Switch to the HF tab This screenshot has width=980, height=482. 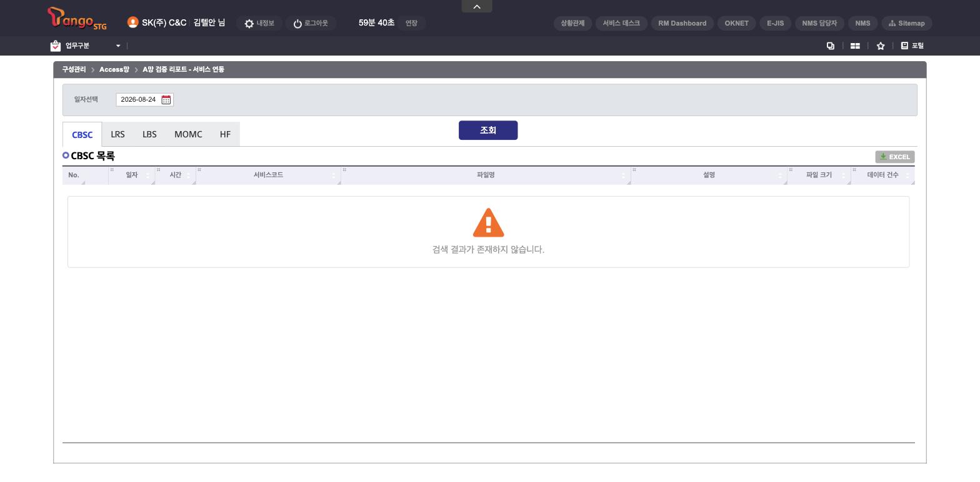pos(225,134)
